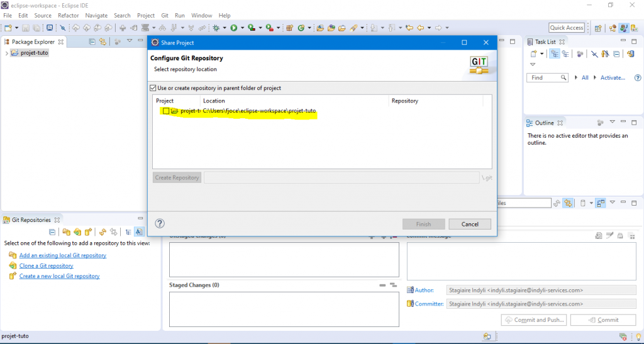Select the Outline tab

pos(544,123)
